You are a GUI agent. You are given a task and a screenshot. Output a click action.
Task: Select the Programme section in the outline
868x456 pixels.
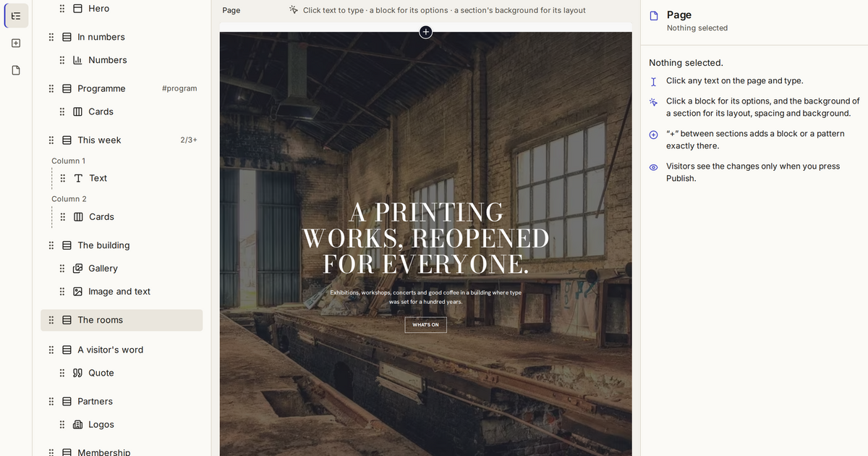(x=122, y=88)
